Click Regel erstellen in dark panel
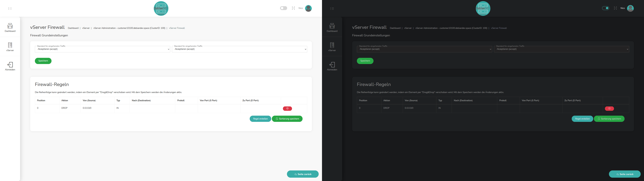The width and height of the screenshot is (644, 181). tap(582, 119)
